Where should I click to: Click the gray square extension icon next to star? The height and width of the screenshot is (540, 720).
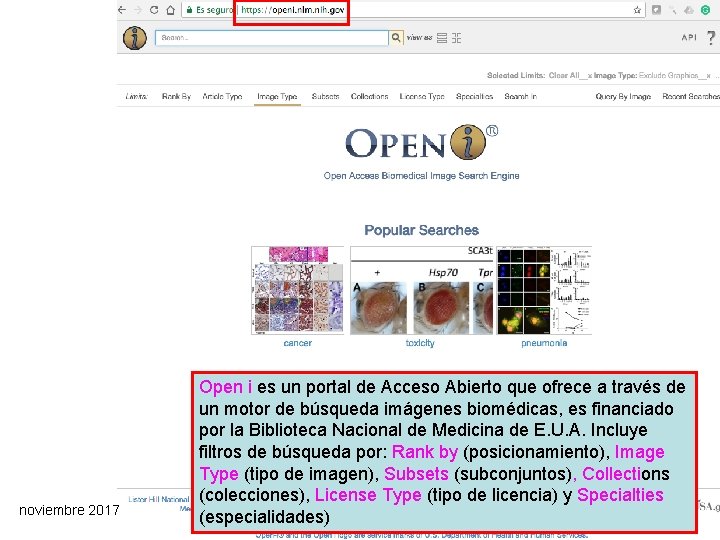tap(657, 10)
